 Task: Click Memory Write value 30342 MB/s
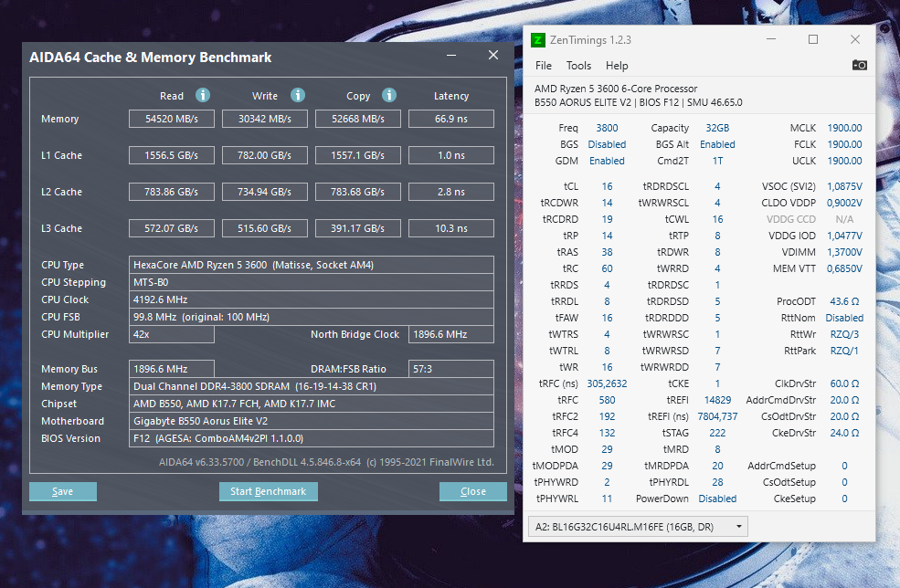tap(265, 119)
